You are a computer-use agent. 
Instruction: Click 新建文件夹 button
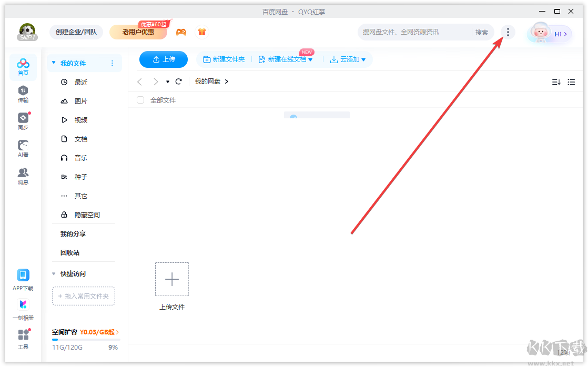(224, 59)
